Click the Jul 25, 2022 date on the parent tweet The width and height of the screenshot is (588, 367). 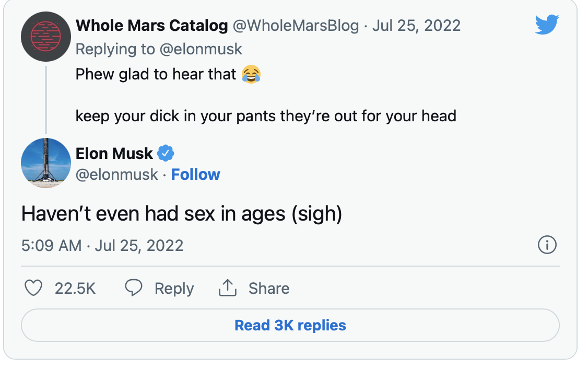click(416, 25)
